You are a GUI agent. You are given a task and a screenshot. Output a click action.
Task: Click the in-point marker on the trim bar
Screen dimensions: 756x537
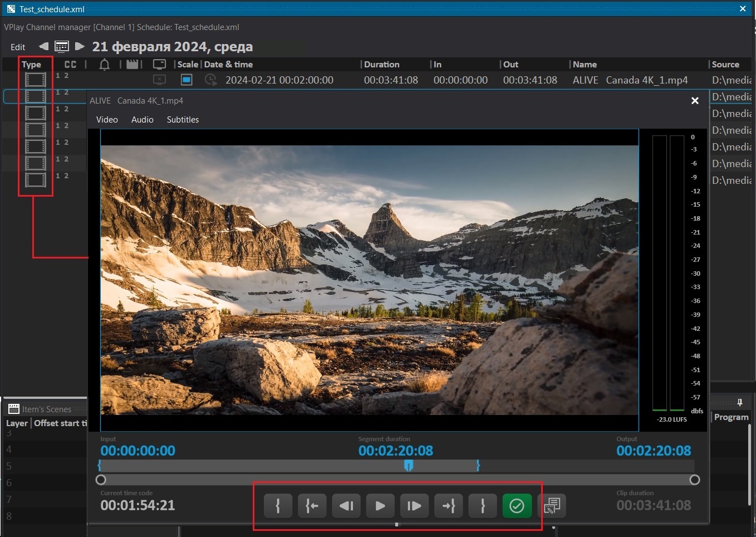(100, 465)
